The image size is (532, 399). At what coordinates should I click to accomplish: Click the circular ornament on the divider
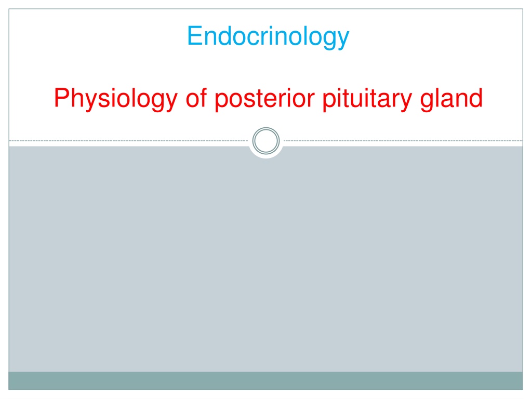(266, 140)
